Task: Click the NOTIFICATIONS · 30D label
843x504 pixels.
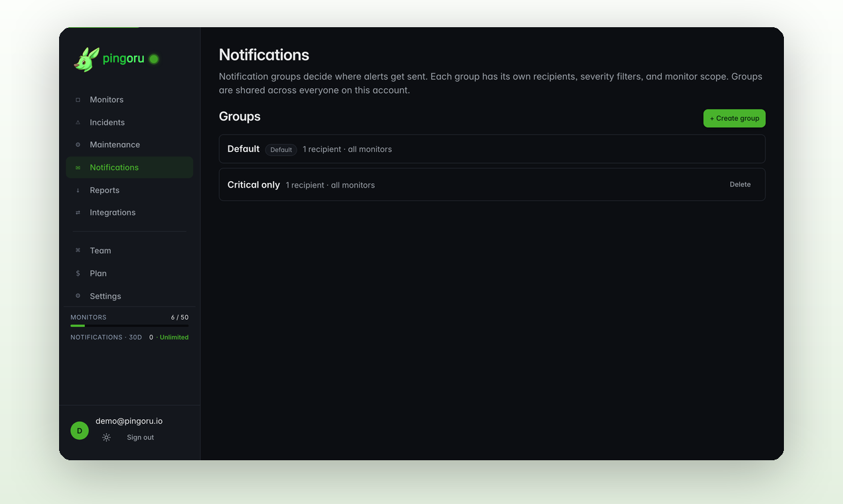Action: point(106,338)
